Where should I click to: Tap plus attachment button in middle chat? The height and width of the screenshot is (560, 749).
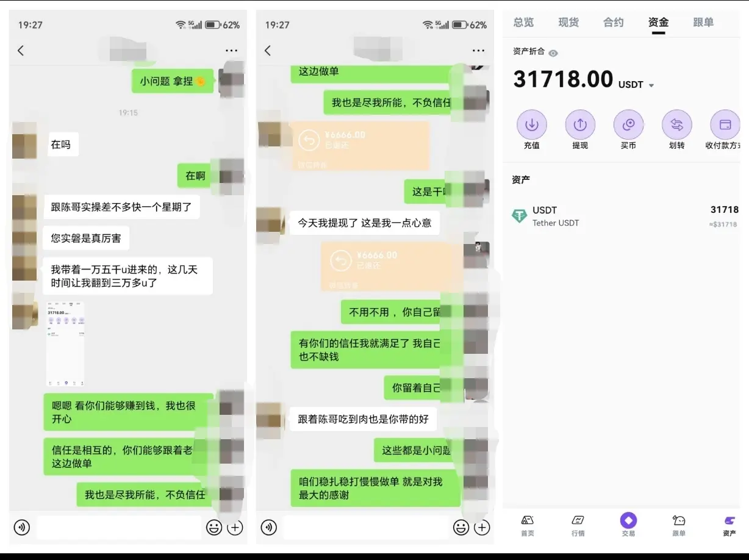pos(482,527)
